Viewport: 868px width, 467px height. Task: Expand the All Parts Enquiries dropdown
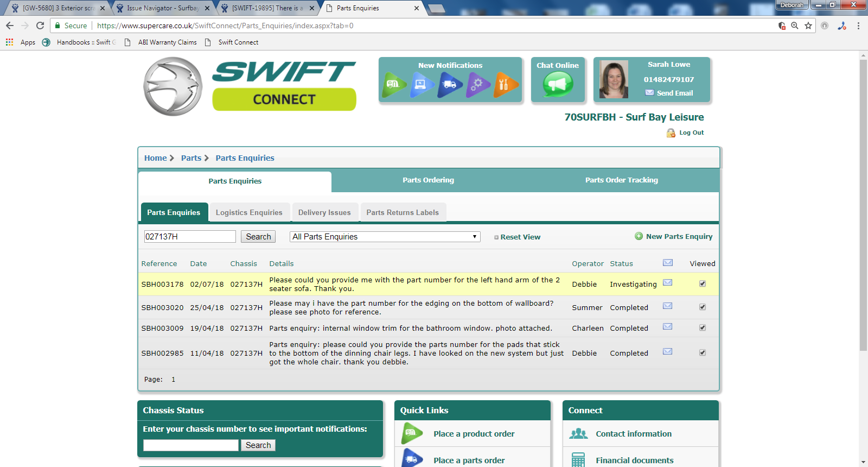coord(385,237)
